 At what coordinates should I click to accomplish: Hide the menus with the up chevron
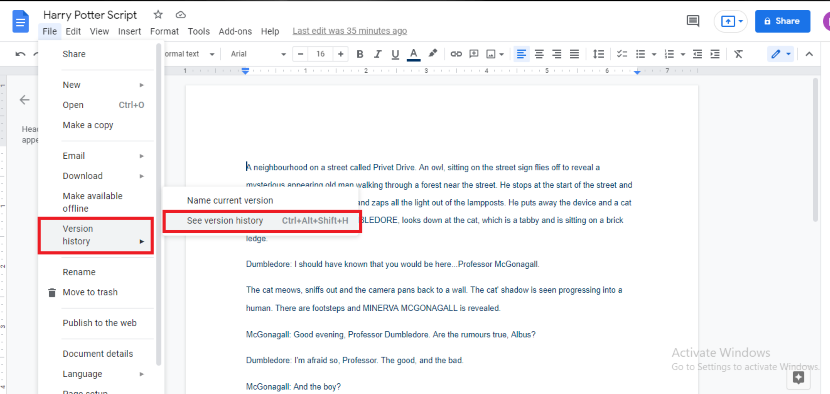point(809,54)
